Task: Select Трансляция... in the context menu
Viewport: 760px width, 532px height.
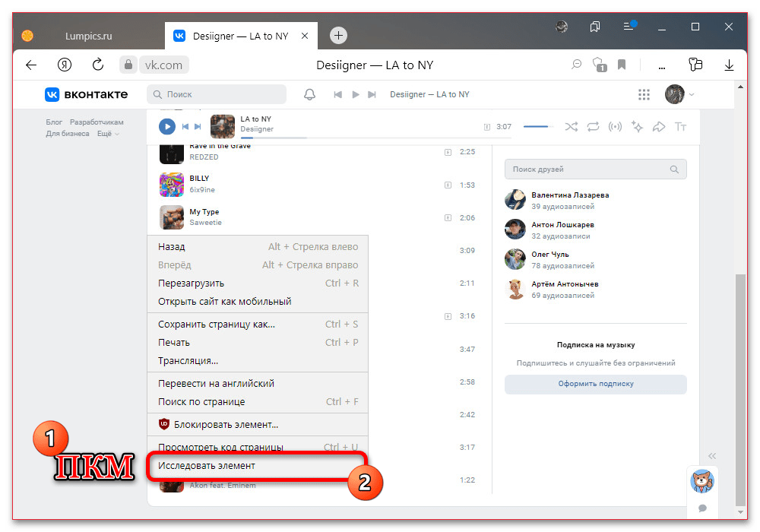Action: pos(258,360)
